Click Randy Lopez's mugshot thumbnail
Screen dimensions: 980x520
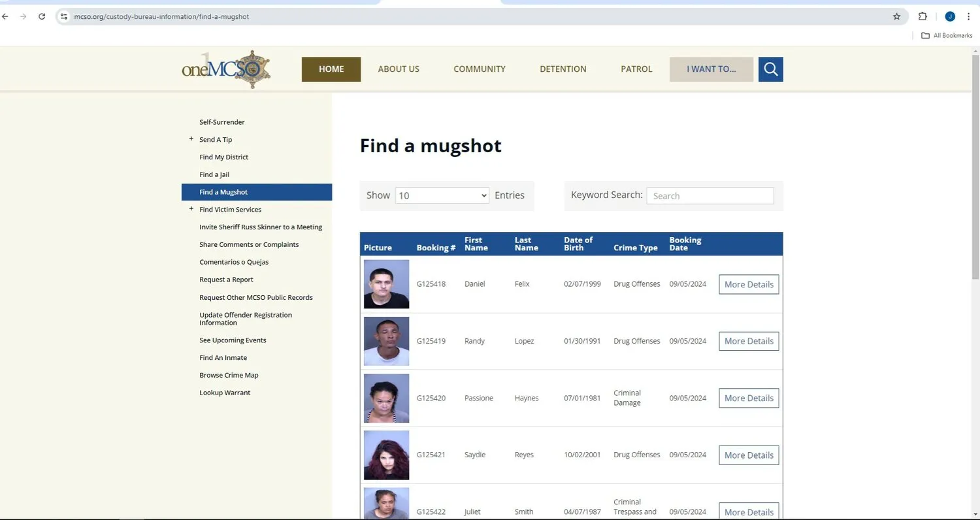pyautogui.click(x=386, y=341)
